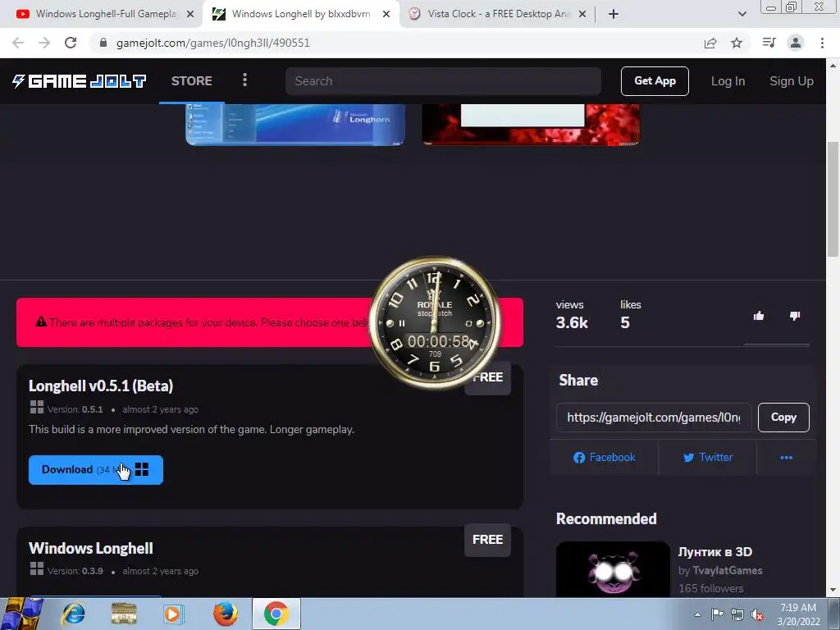Click the share page icon in address bar

[710, 43]
